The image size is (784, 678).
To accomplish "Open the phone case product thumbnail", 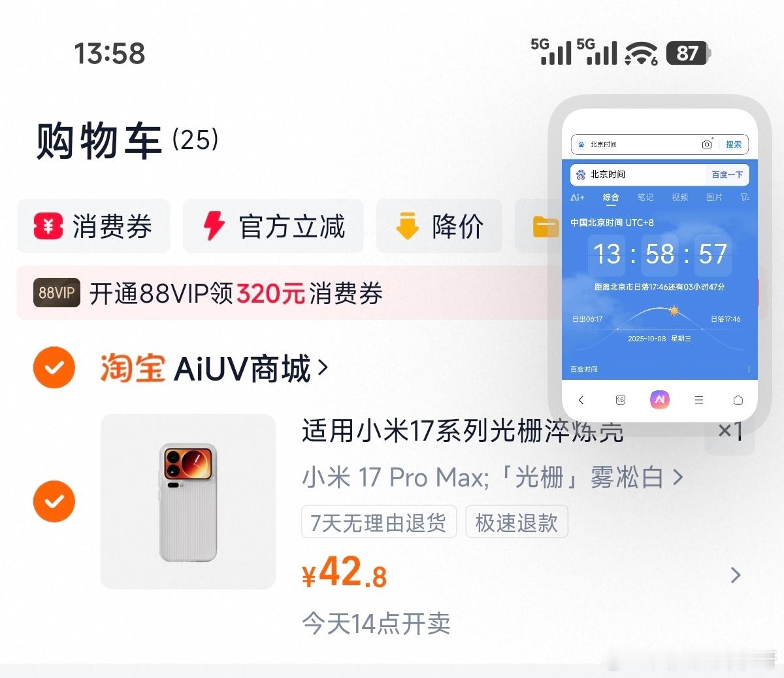I will 188,501.
